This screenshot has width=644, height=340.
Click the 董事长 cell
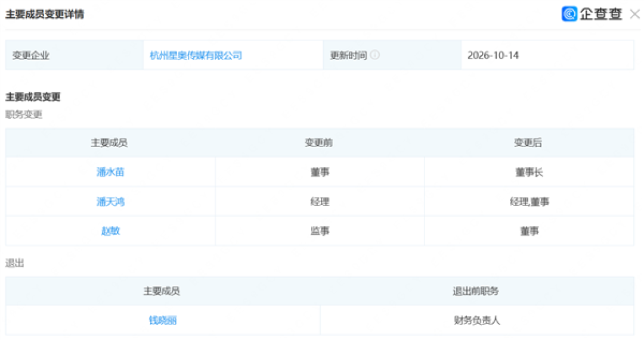coord(530,172)
